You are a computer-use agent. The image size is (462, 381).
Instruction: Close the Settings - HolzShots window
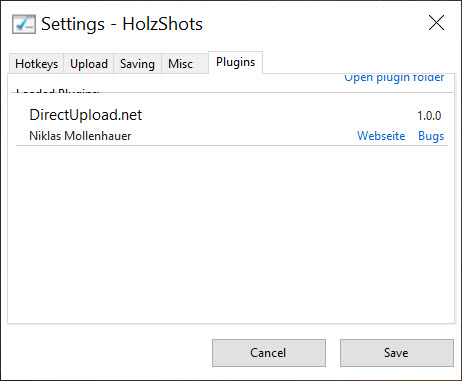(x=436, y=23)
